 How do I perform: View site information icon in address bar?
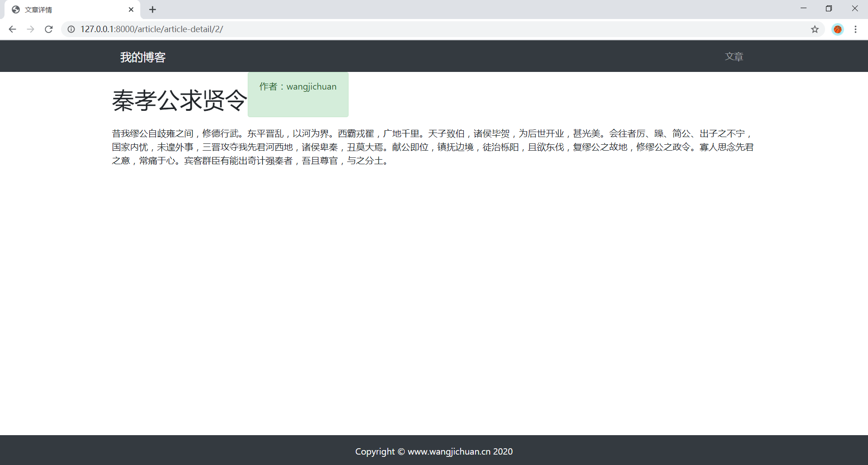[x=71, y=29]
